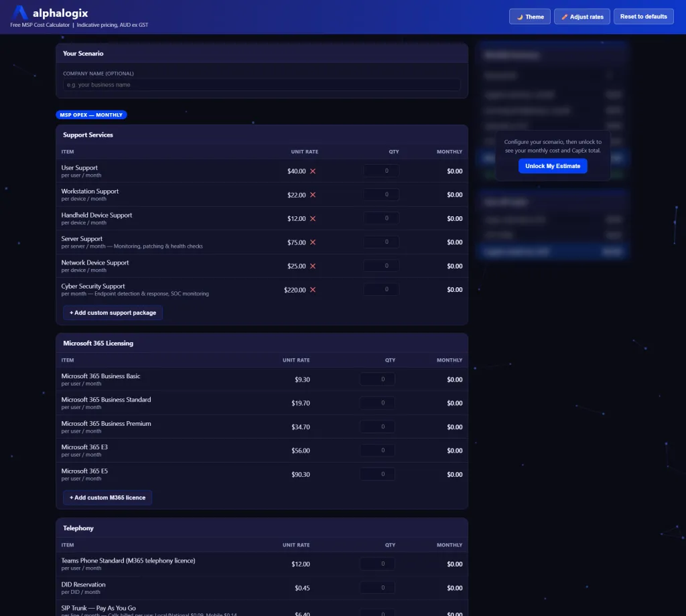Click the SIP Trunk — Pay As You Go label
This screenshot has height=616, width=686.
point(98,608)
